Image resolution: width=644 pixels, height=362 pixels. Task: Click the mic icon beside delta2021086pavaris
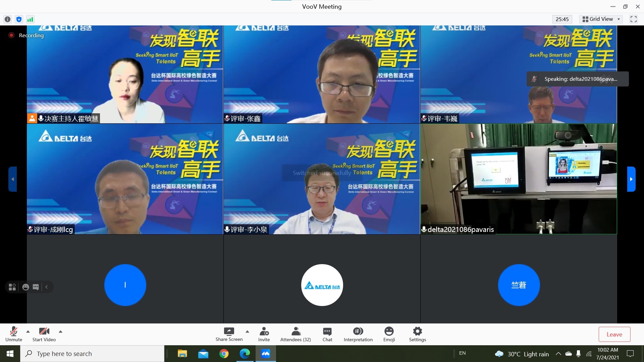[424, 229]
